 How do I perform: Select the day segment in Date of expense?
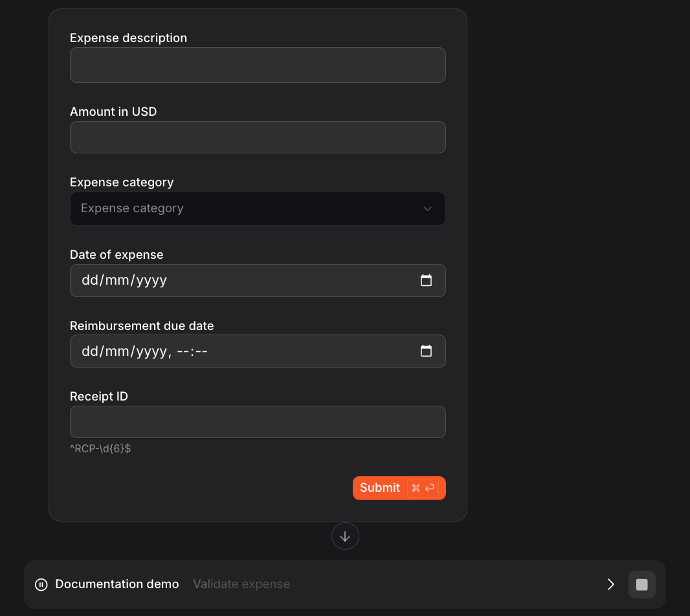89,280
